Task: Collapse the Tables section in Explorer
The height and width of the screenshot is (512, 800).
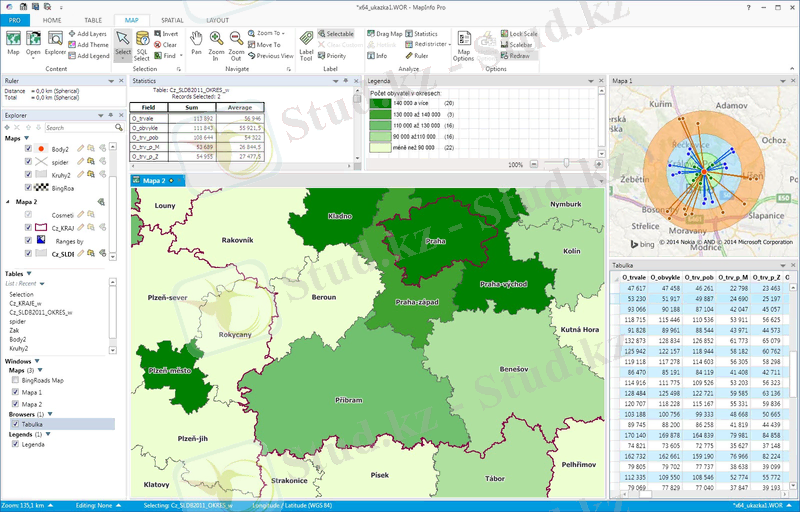Action: tap(29, 272)
